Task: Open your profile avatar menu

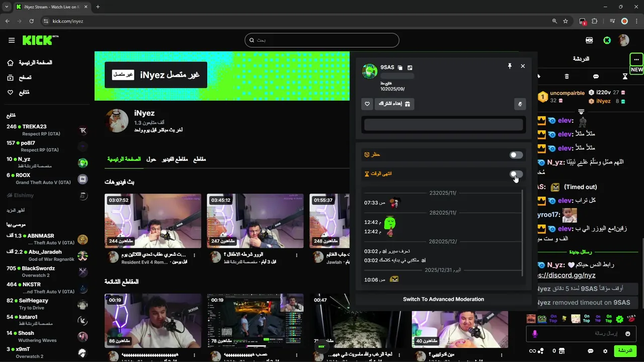Action: click(x=624, y=40)
